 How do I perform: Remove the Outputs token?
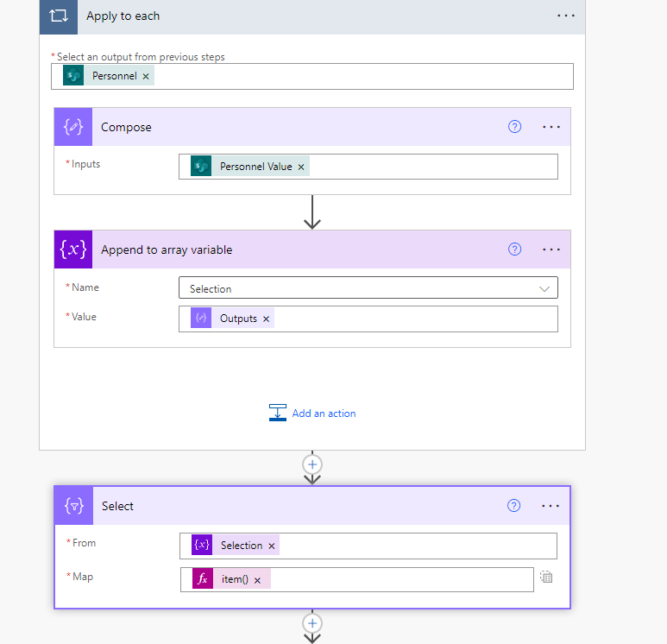[267, 319]
